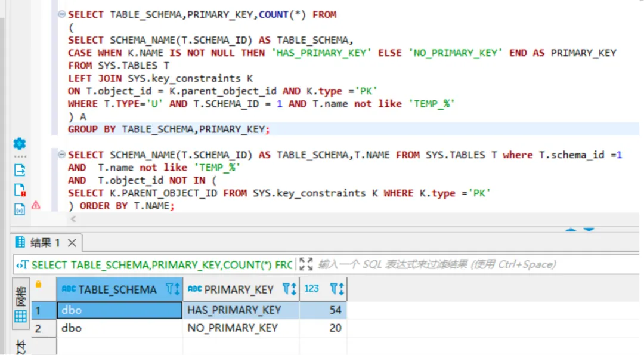This screenshot has width=644, height=355.
Task: Open the SQL editor settings gear icon
Action: click(x=20, y=144)
